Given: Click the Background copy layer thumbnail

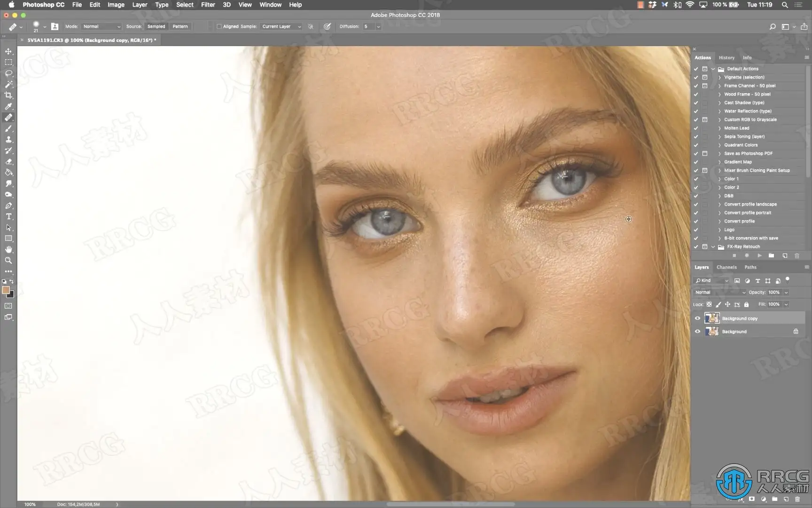Looking at the screenshot, I should tap(712, 318).
